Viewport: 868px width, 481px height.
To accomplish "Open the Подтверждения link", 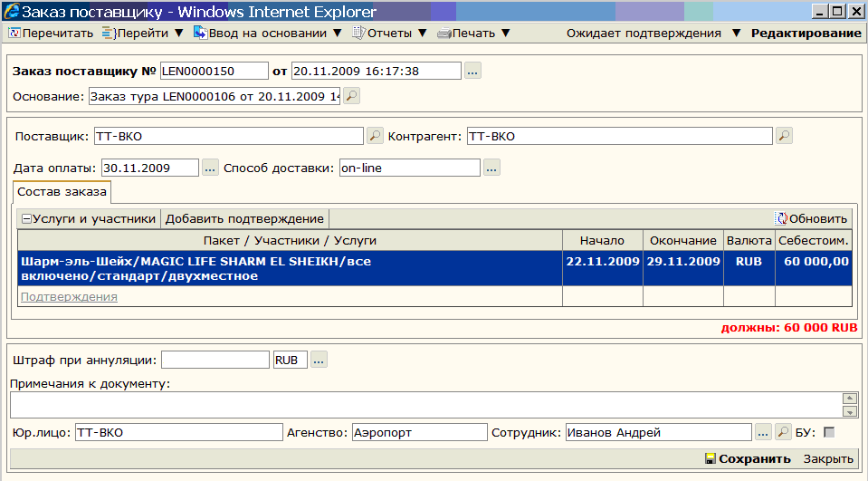I will tap(69, 296).
